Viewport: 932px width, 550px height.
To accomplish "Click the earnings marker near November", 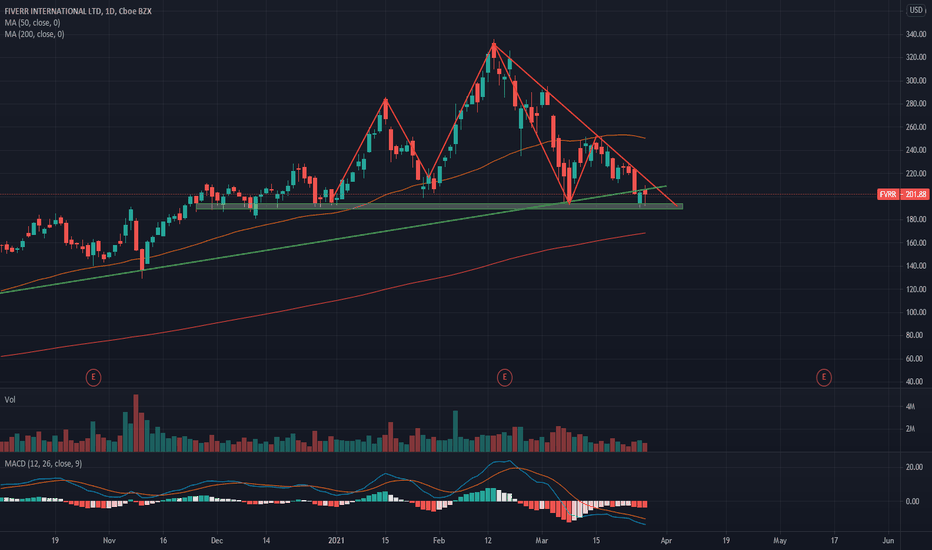I will (93, 377).
